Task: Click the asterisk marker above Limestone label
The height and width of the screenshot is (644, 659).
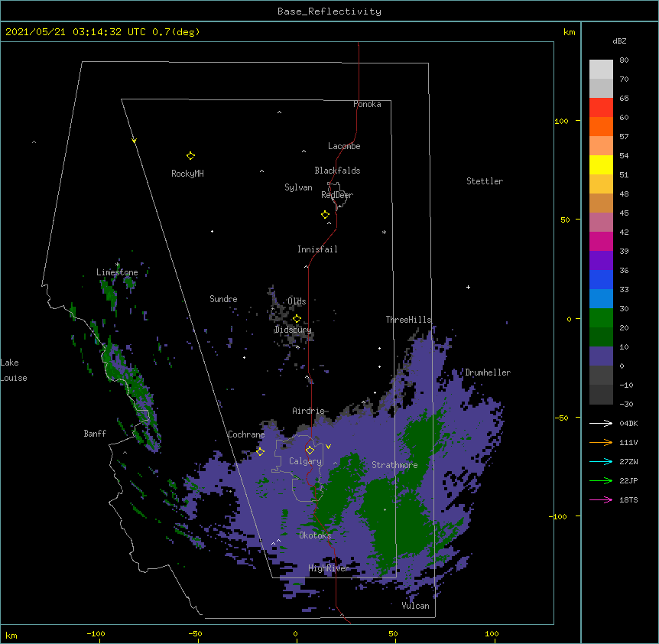Action: (x=118, y=265)
